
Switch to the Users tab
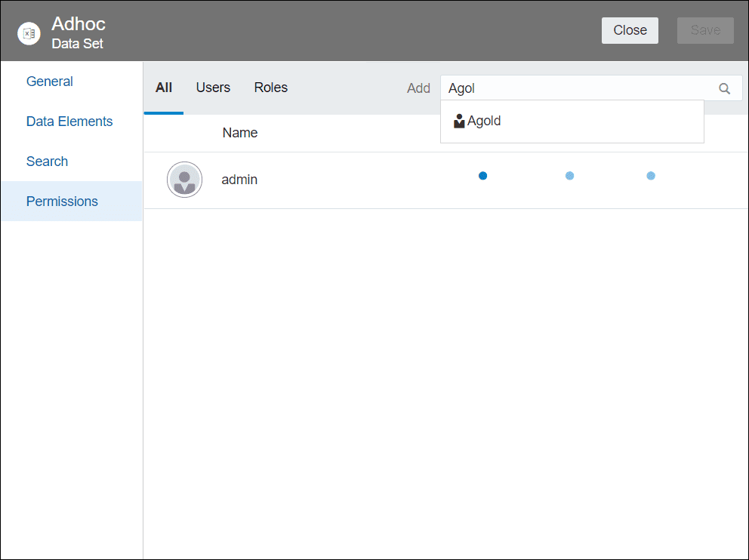[213, 88]
